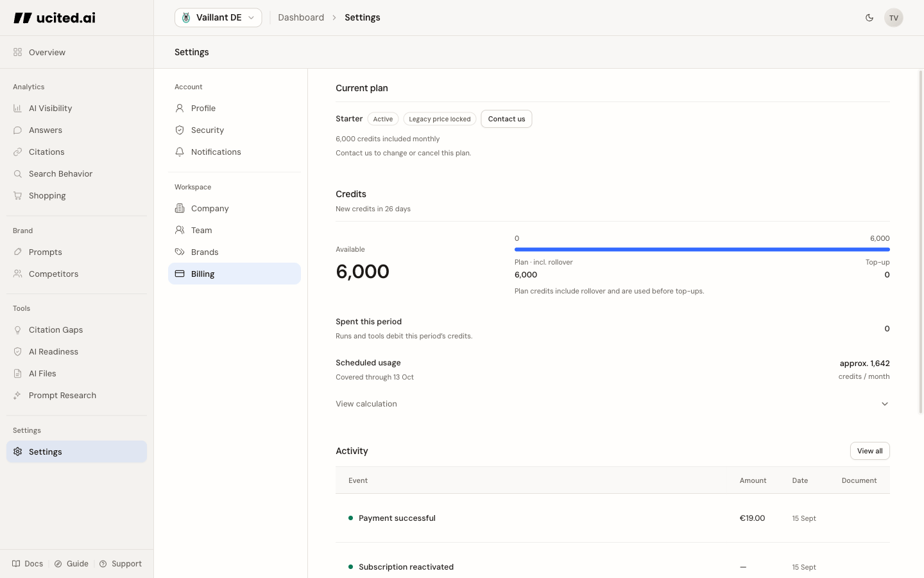Open Company workspace settings
Viewport: 924px width, 578px height.
click(234, 208)
